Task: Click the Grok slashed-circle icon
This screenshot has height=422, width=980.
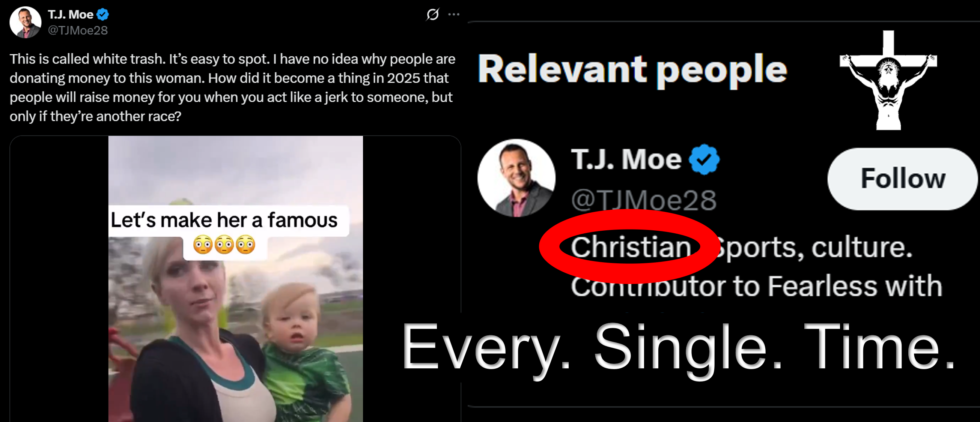Action: pyautogui.click(x=432, y=15)
